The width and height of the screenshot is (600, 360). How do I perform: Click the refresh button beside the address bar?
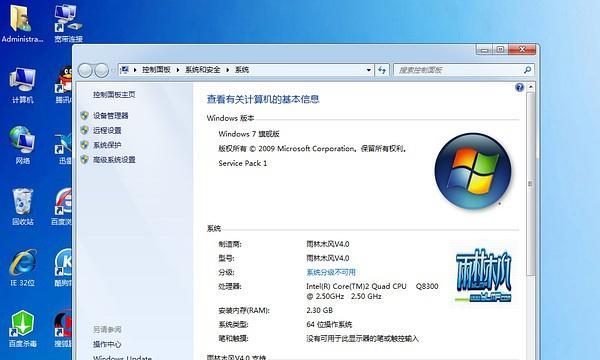[x=382, y=70]
